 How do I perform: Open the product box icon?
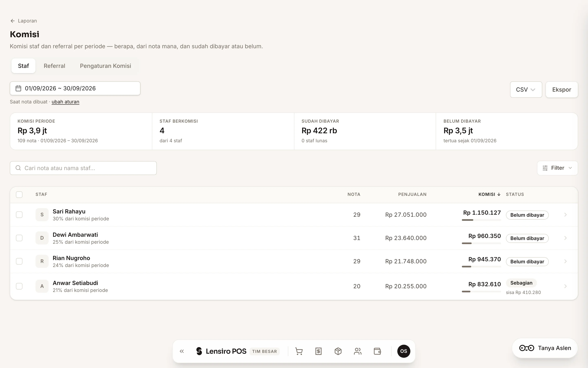click(x=338, y=351)
